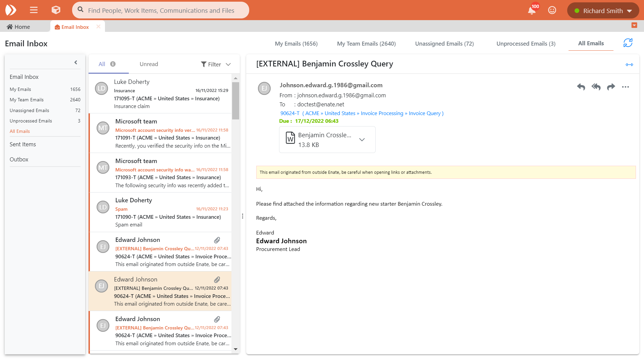The height and width of the screenshot is (362, 644).
Task: Click the Reply arrow icon
Action: point(581,87)
